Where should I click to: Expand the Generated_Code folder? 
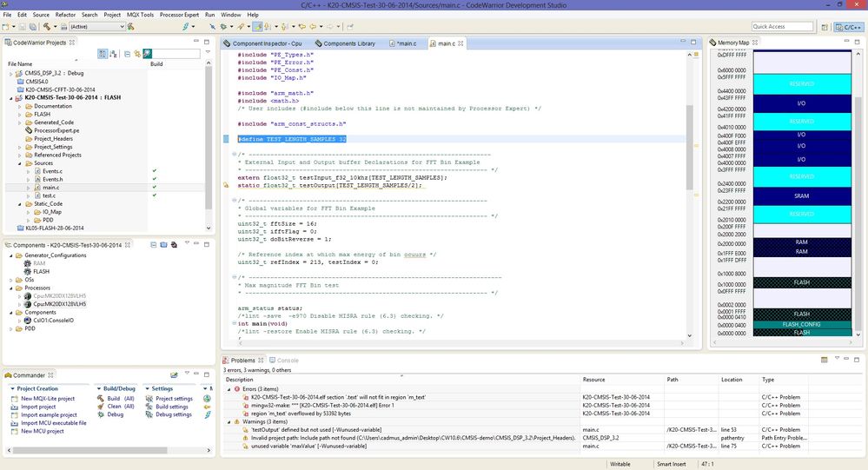20,122
